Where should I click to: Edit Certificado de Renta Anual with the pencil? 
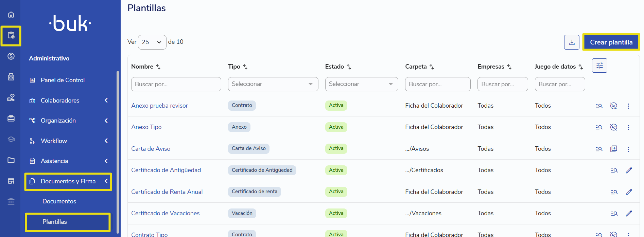coord(629,192)
